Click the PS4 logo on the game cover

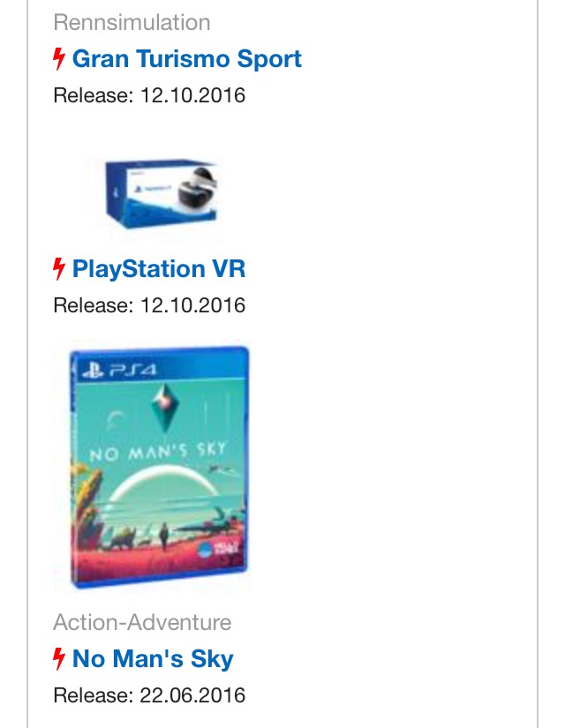pos(119,370)
